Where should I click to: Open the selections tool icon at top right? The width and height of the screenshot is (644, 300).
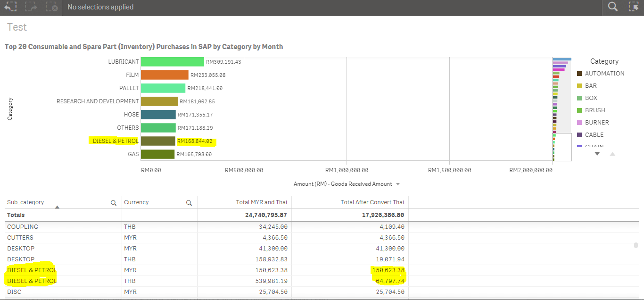click(x=634, y=7)
